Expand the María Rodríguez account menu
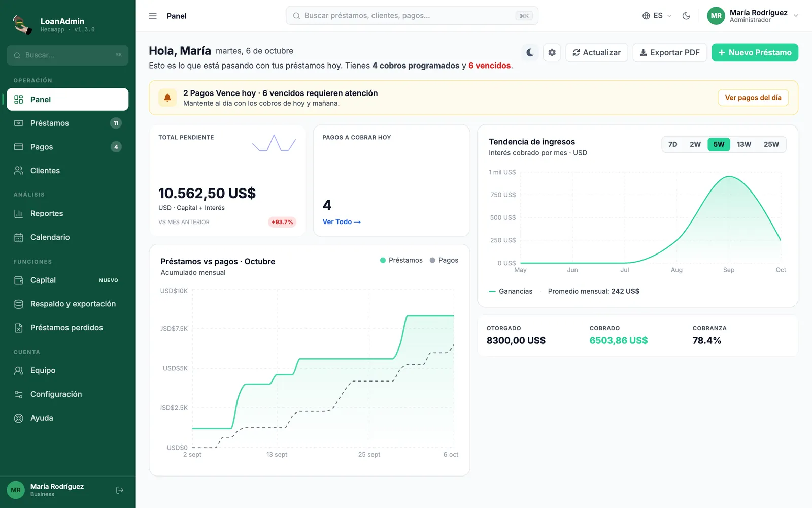 coord(753,16)
